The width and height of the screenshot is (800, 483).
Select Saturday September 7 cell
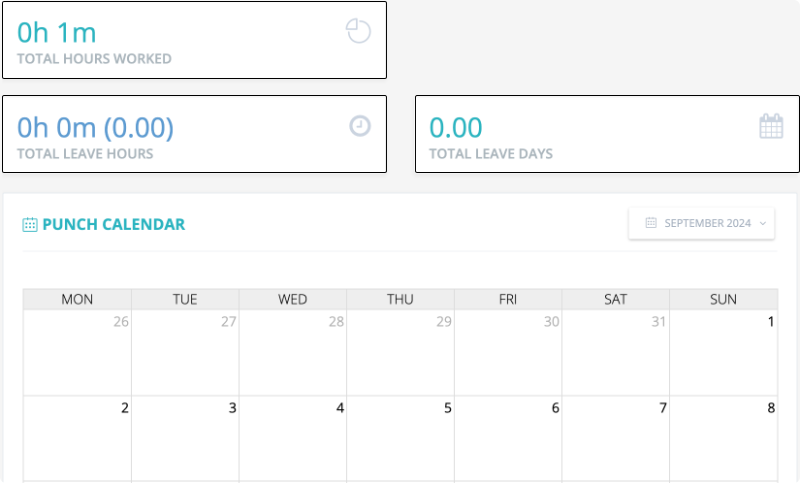tap(615, 439)
